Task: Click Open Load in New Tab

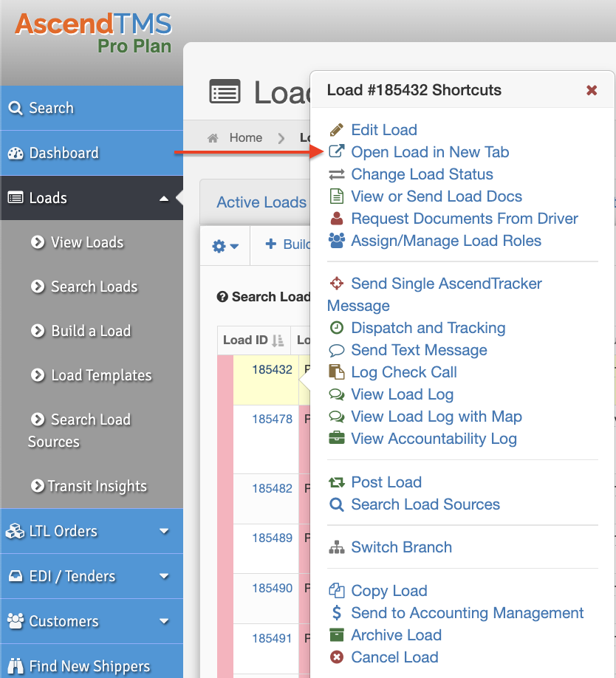Action: [430, 151]
